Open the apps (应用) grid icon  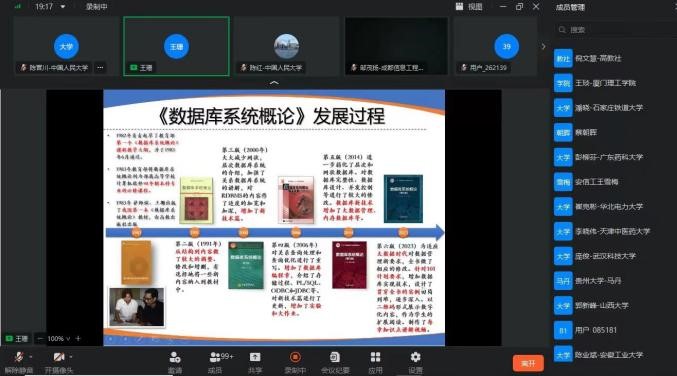[375, 357]
